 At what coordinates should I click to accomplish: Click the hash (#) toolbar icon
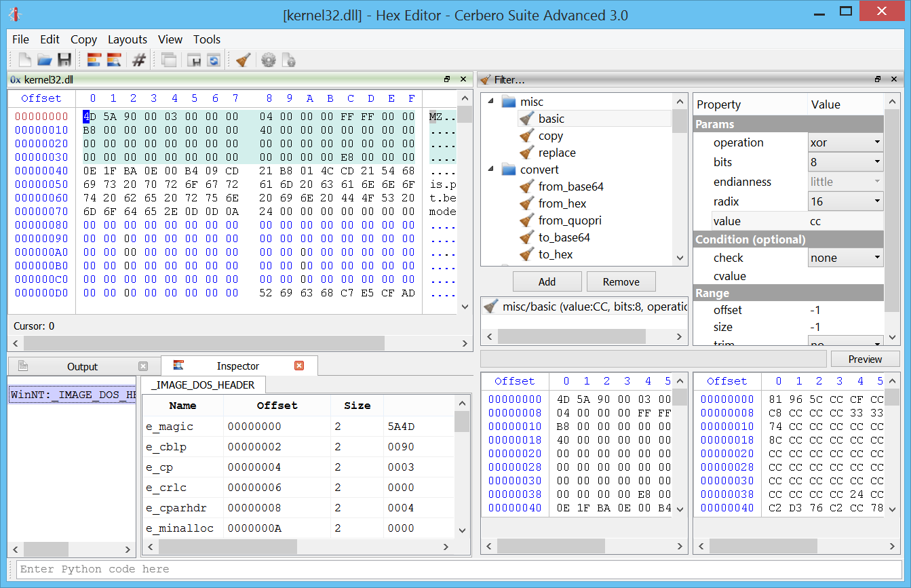point(139,60)
